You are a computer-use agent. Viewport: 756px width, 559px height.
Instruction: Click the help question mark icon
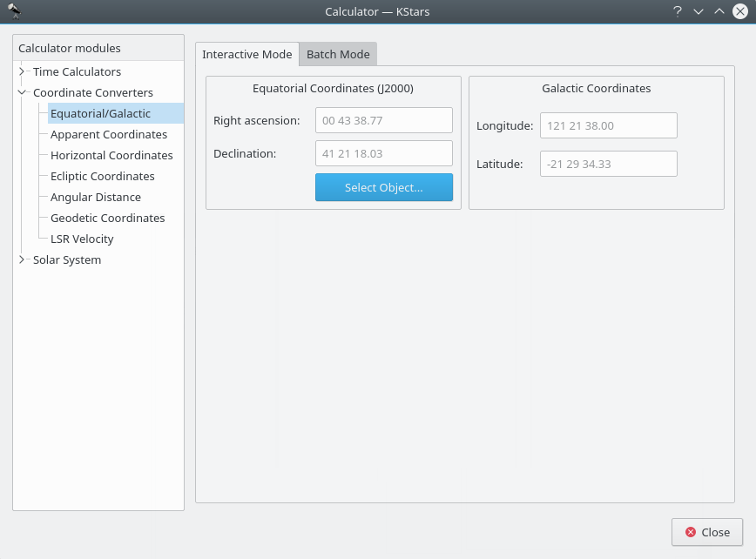click(677, 11)
